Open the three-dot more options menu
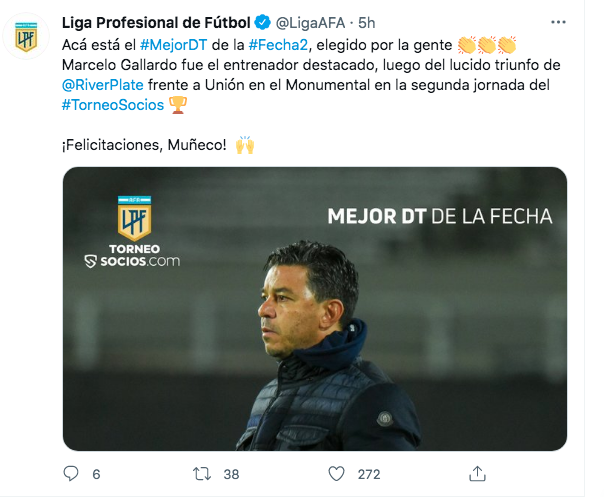The height and width of the screenshot is (497, 604). point(558,22)
